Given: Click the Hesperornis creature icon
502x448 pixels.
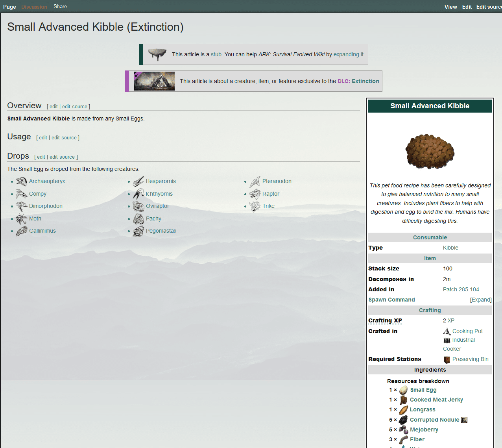Looking at the screenshot, I should [x=138, y=181].
